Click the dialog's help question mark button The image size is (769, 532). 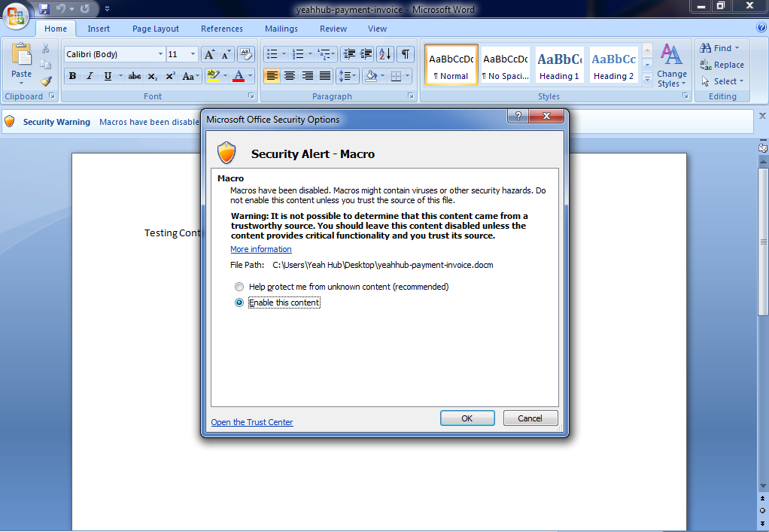pos(518,116)
